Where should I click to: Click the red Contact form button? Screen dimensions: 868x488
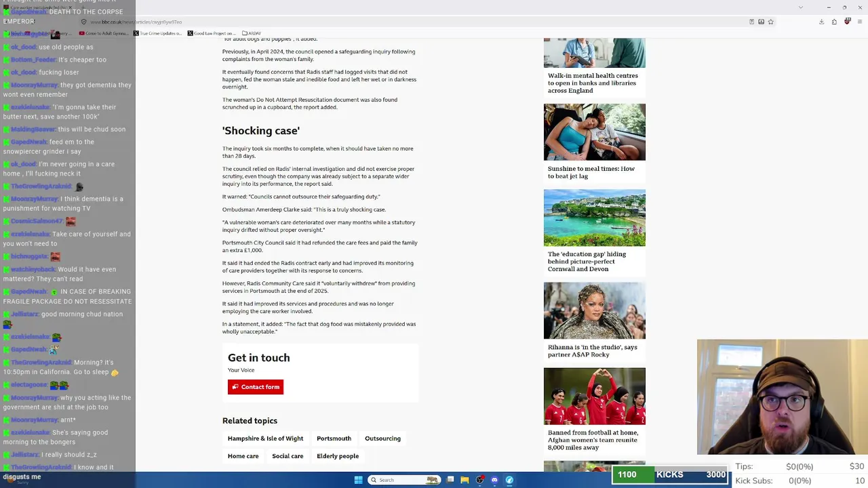pos(256,387)
